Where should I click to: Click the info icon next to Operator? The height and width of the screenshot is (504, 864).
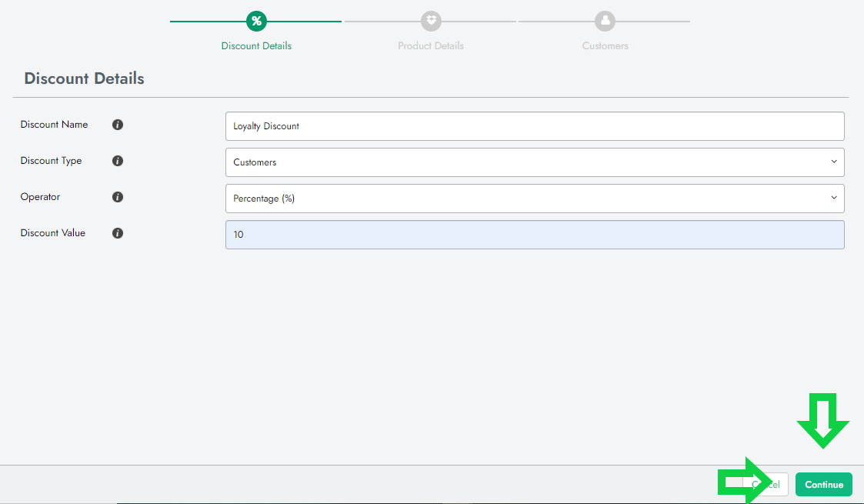click(118, 197)
